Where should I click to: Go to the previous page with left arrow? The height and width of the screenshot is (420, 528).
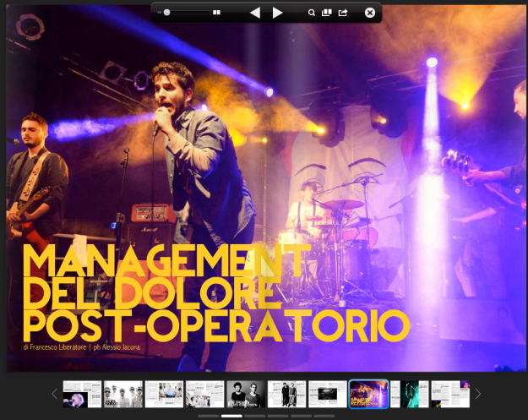coord(255,13)
